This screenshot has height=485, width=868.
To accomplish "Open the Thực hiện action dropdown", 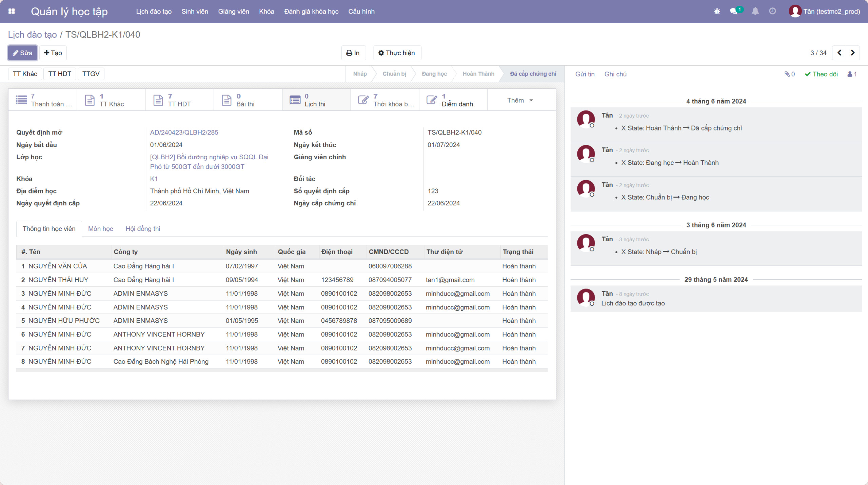I will point(397,53).
